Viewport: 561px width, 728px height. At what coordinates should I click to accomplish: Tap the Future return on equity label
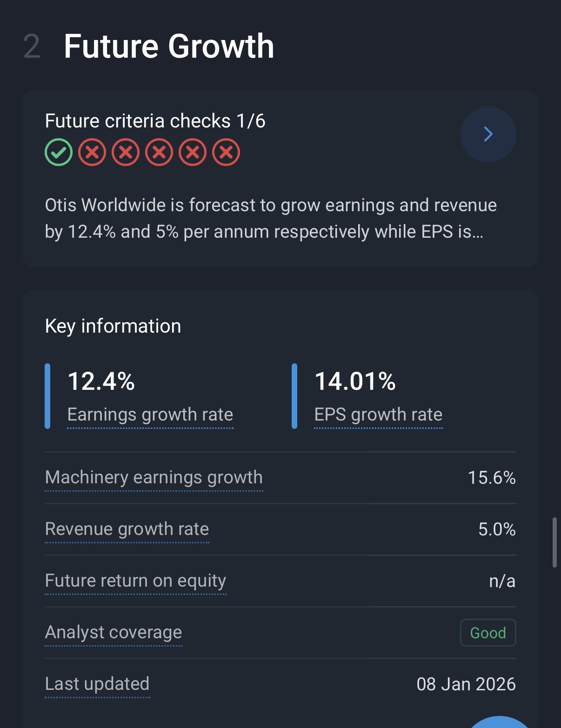pyautogui.click(x=135, y=581)
